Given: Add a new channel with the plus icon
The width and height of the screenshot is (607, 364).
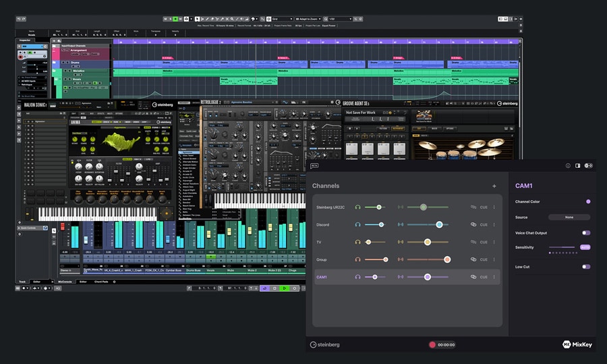Looking at the screenshot, I should tap(494, 186).
